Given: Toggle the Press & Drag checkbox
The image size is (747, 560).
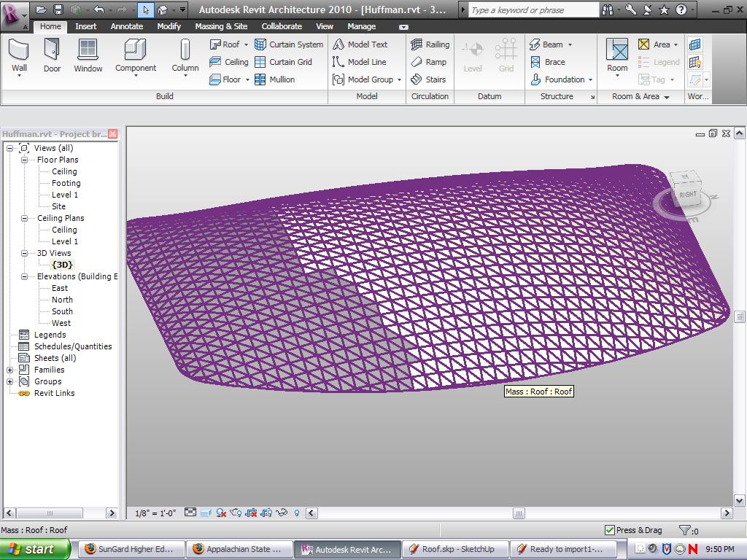Looking at the screenshot, I should point(610,530).
